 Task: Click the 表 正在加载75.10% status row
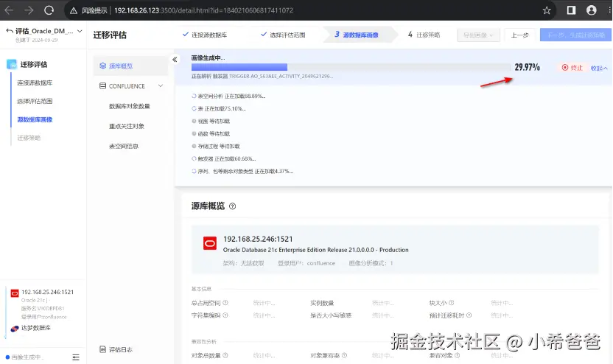(219, 108)
